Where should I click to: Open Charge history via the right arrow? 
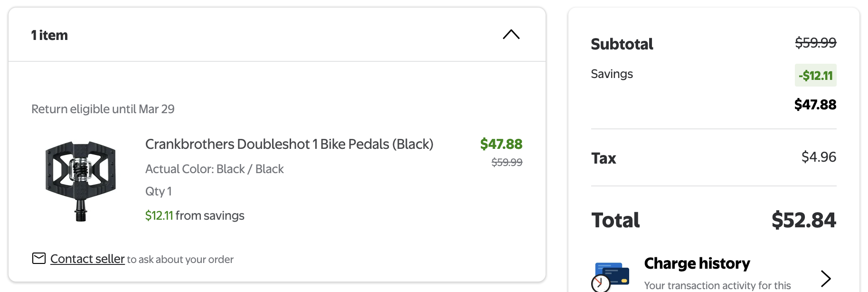tap(826, 278)
